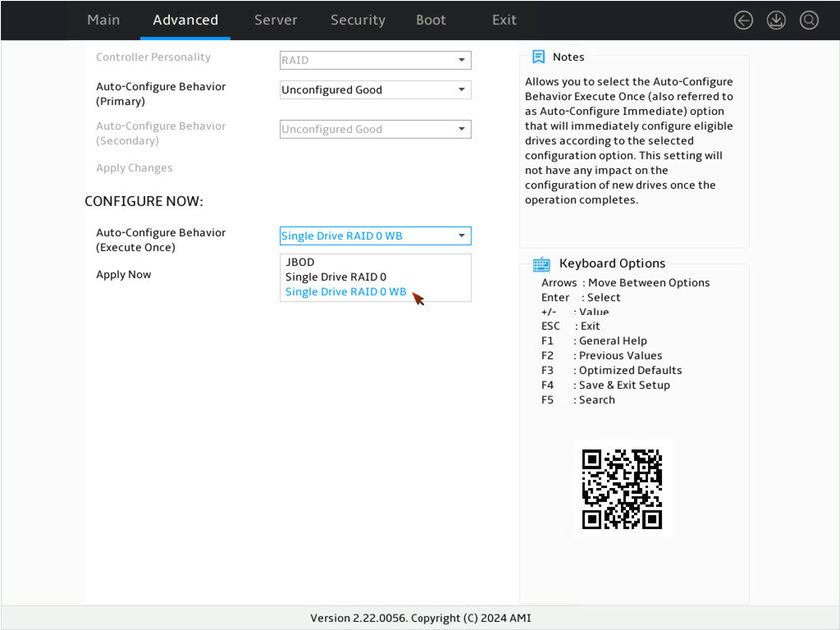Open the Server tab
Screen dimensions: 840x630
[x=276, y=20]
